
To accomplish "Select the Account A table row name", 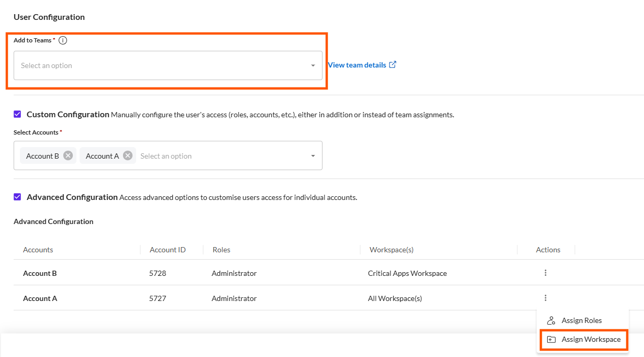I will coord(40,298).
